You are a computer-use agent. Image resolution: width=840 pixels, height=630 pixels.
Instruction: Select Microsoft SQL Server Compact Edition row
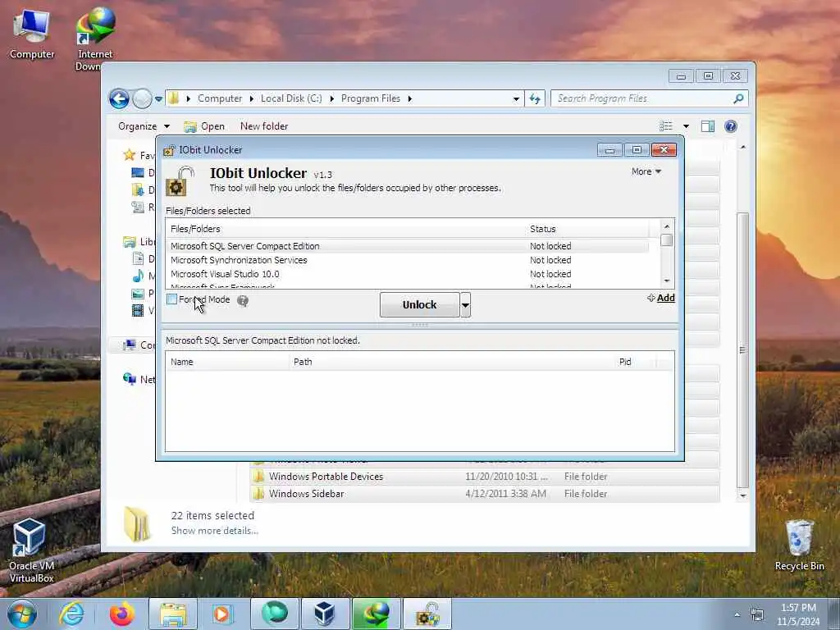[x=407, y=246]
